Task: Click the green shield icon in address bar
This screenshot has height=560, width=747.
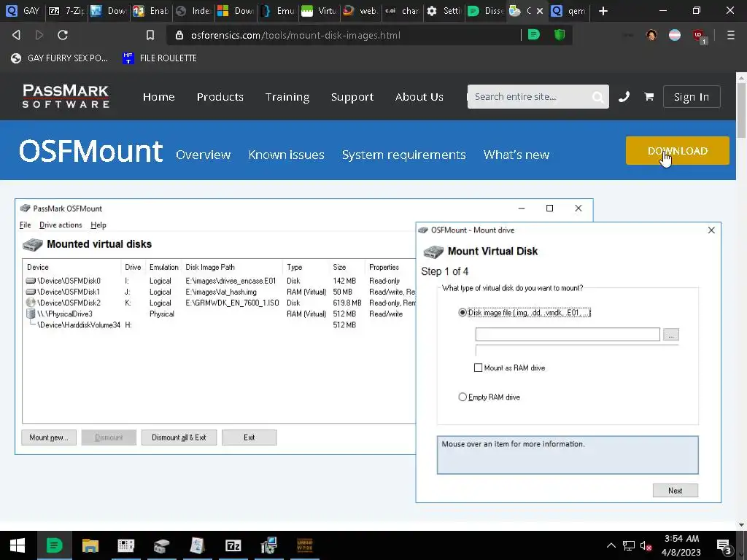Action: coord(560,35)
